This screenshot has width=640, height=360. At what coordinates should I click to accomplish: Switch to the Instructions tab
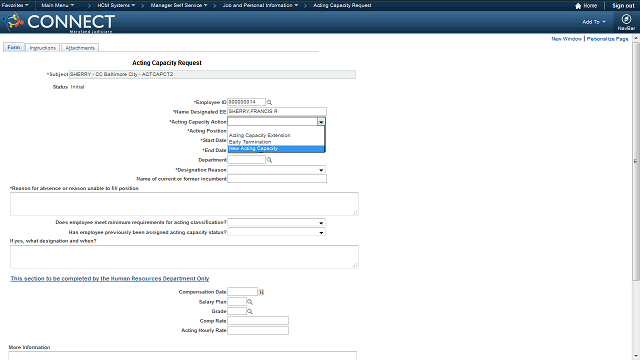(x=42, y=48)
